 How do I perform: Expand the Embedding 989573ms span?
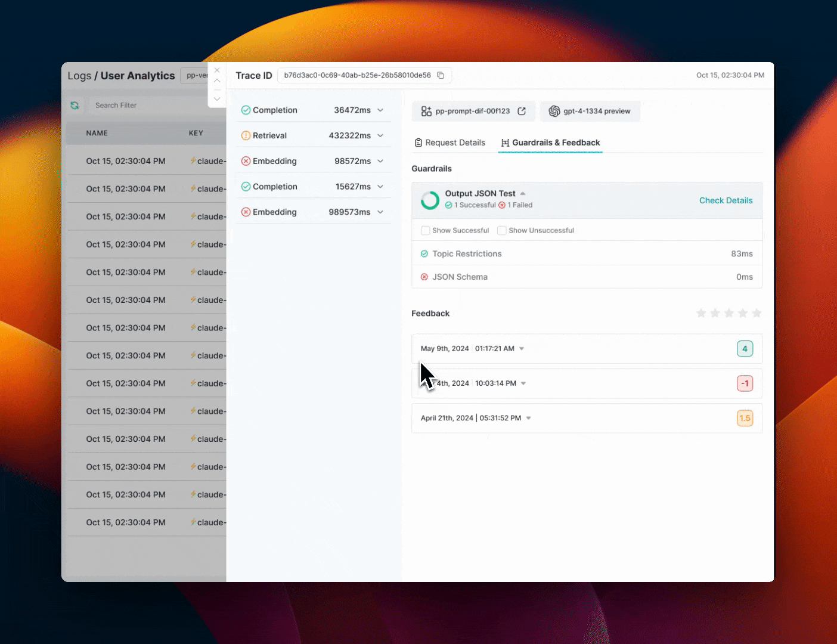point(380,212)
